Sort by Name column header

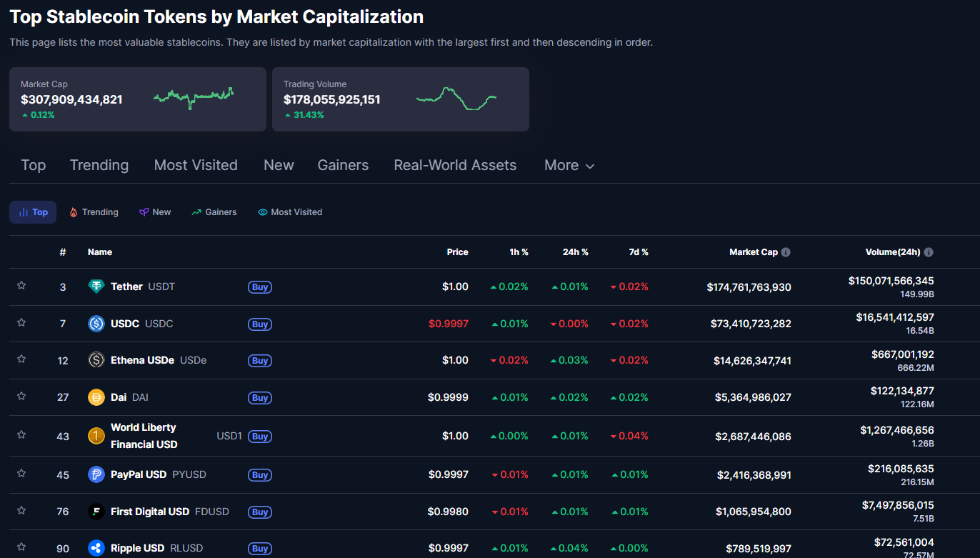pos(100,252)
